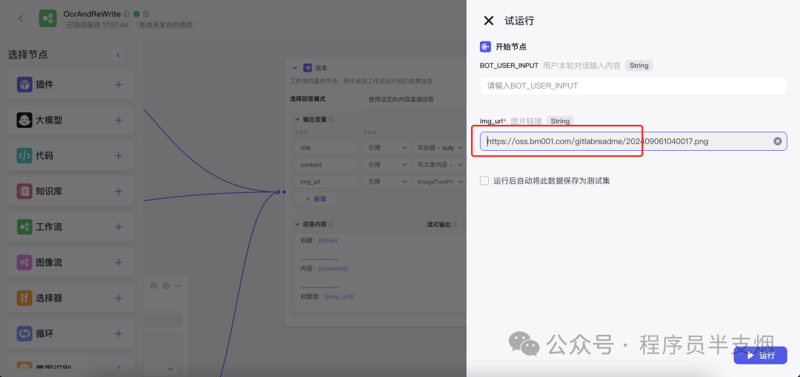Open the 引用 dropdown in content row
Viewport: 800px width, 377px height.
(386, 165)
